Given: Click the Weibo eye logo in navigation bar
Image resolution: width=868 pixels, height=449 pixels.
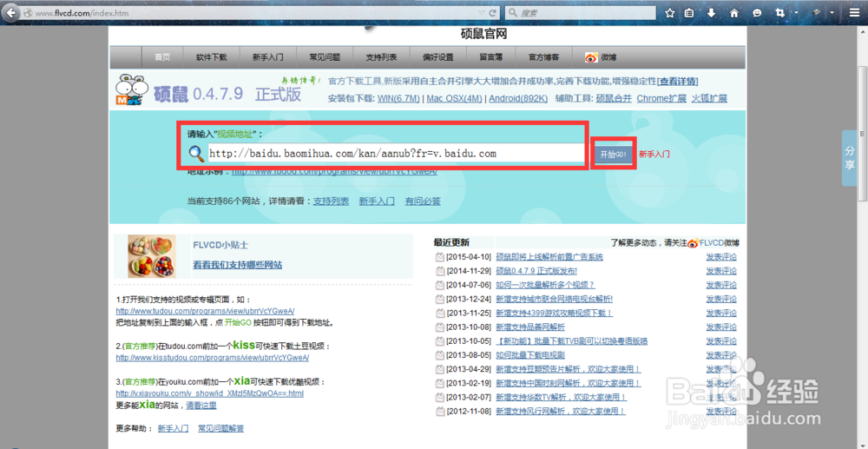Looking at the screenshot, I should 592,57.
